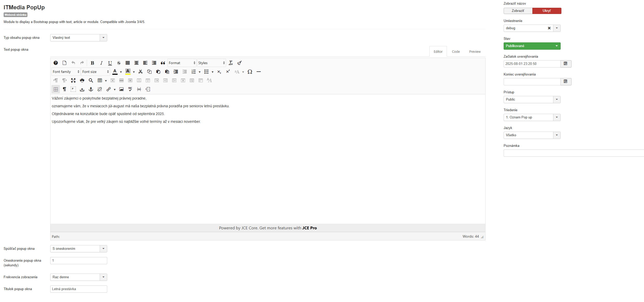
Task: Click the print icon
Action: tap(82, 81)
